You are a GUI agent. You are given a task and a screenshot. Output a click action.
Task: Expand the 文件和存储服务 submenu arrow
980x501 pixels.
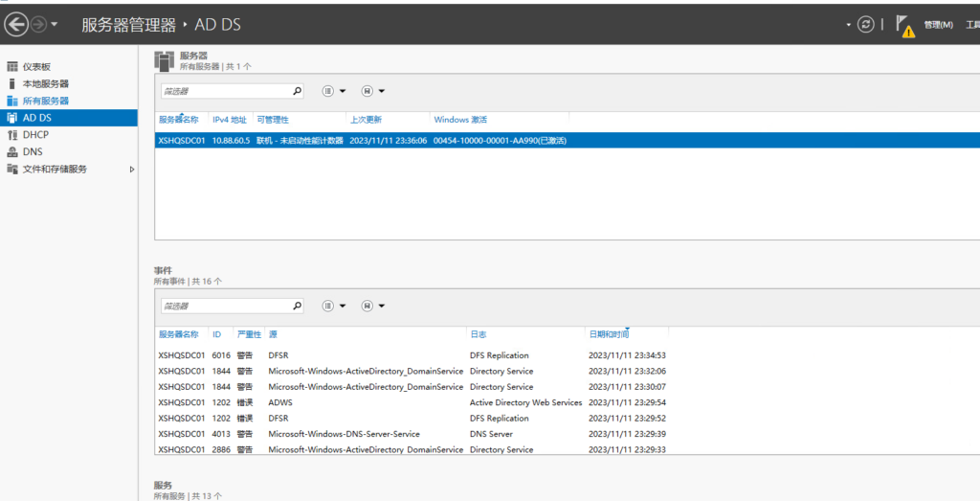(132, 169)
